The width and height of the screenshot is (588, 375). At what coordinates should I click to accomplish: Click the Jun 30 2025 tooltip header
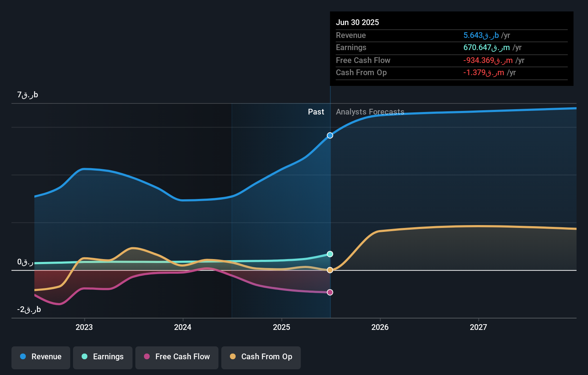pyautogui.click(x=357, y=22)
